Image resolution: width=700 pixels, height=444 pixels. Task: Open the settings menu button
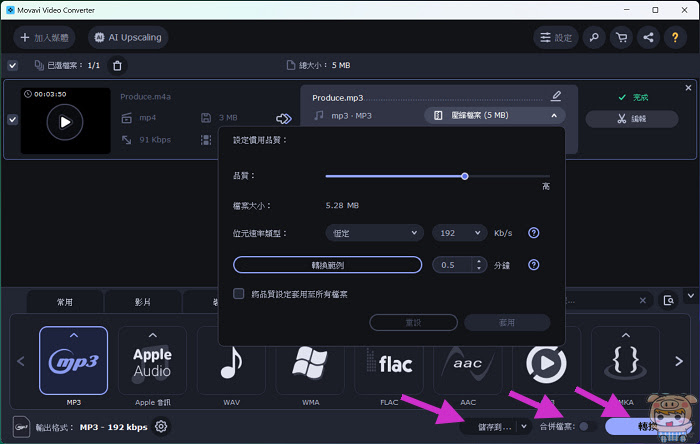pos(556,37)
